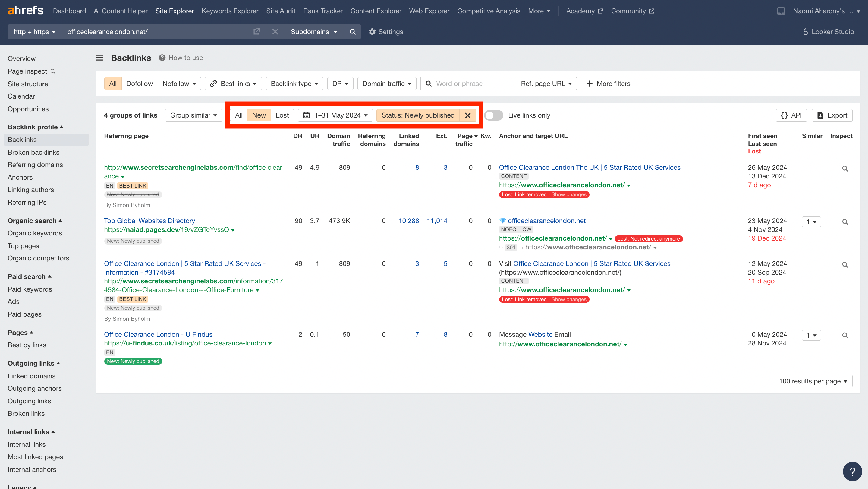868x489 pixels.
Task: Inspect the secretsearchenginelabs find row
Action: (x=845, y=169)
